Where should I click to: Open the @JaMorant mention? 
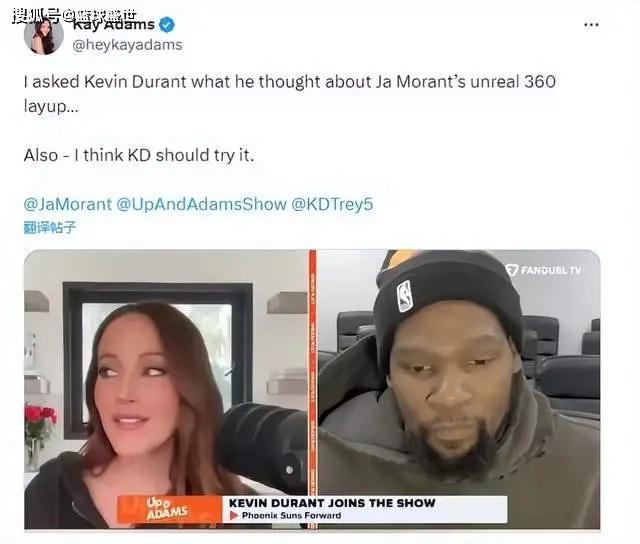67,204
